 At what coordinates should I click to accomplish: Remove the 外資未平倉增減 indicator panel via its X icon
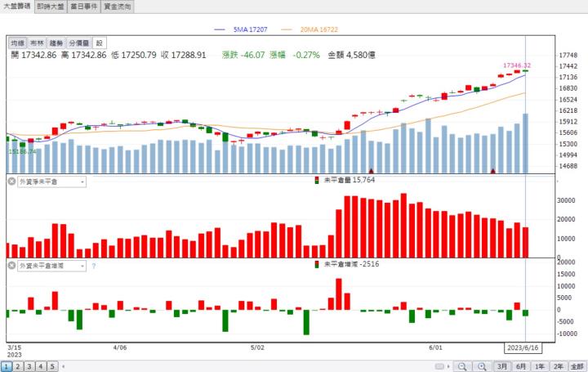pyautogui.click(x=11, y=266)
